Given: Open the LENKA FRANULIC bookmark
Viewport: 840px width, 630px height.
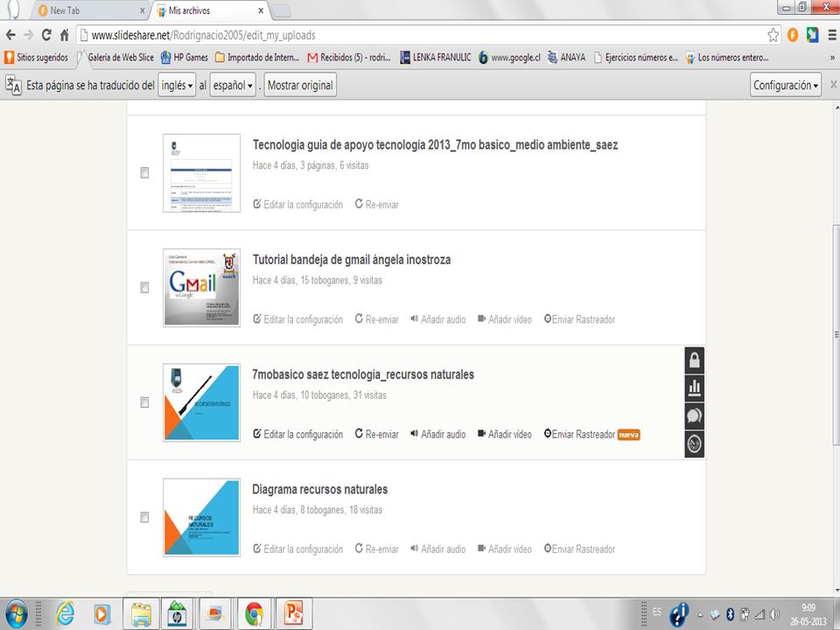Looking at the screenshot, I should coord(436,58).
